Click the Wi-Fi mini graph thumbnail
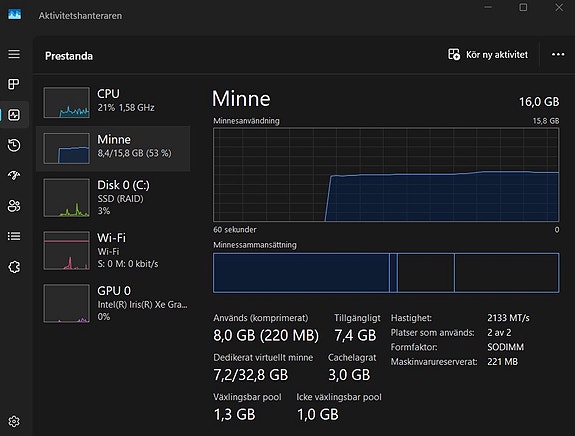This screenshot has height=436, width=575. (x=66, y=250)
